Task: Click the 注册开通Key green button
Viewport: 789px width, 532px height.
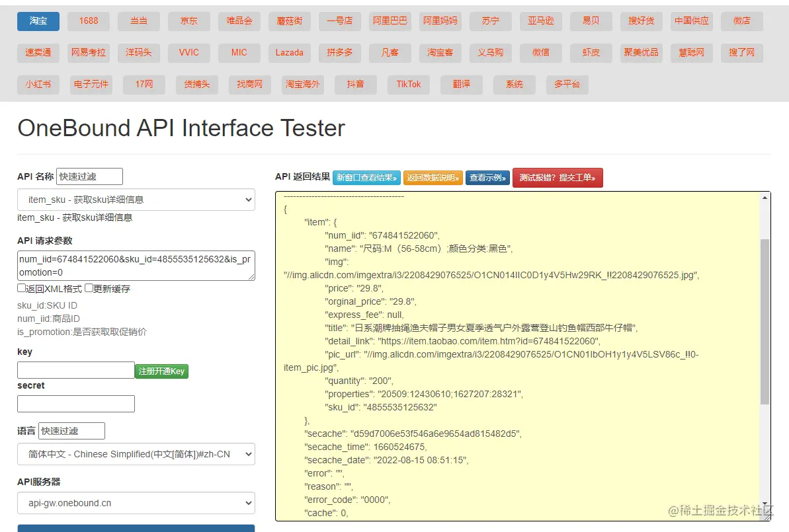Action: (x=161, y=371)
